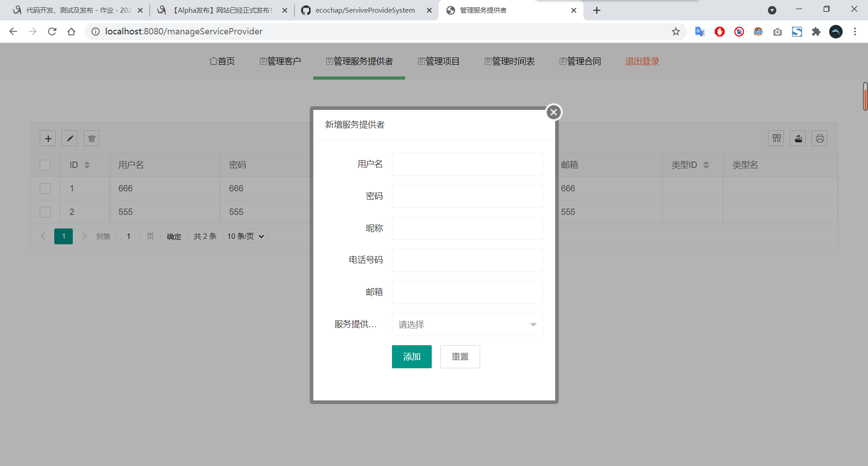Click the 重置 reset button

pos(460,357)
